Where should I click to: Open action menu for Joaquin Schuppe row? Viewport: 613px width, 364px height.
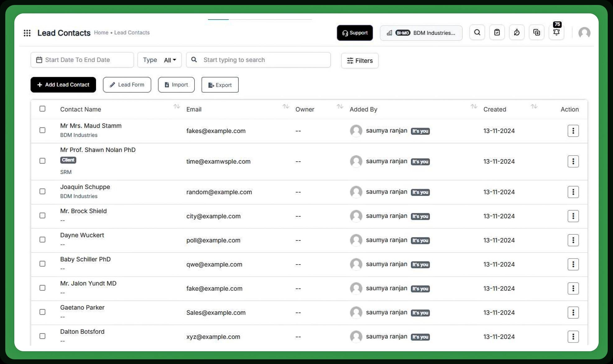(573, 192)
